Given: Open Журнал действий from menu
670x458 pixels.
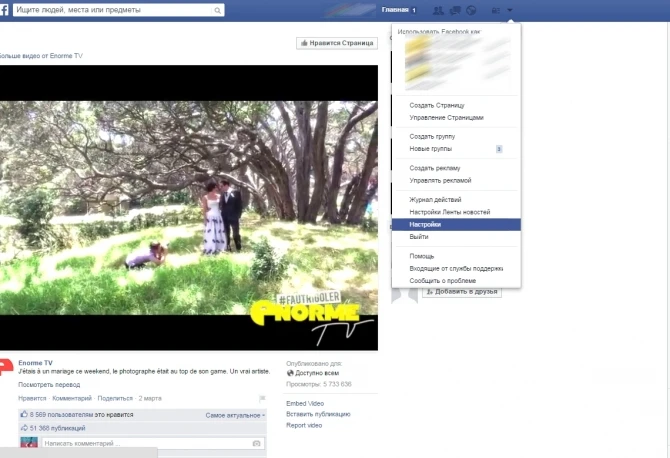Looking at the screenshot, I should tap(435, 200).
